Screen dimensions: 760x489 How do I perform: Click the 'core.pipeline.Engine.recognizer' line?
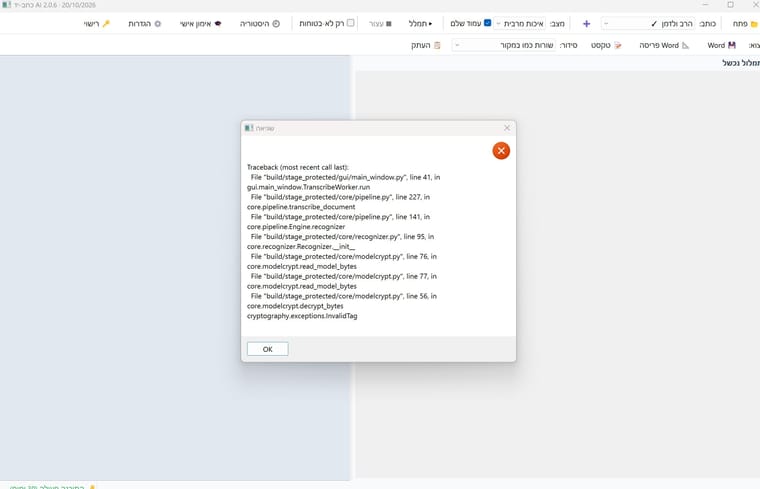pyautogui.click(x=296, y=227)
